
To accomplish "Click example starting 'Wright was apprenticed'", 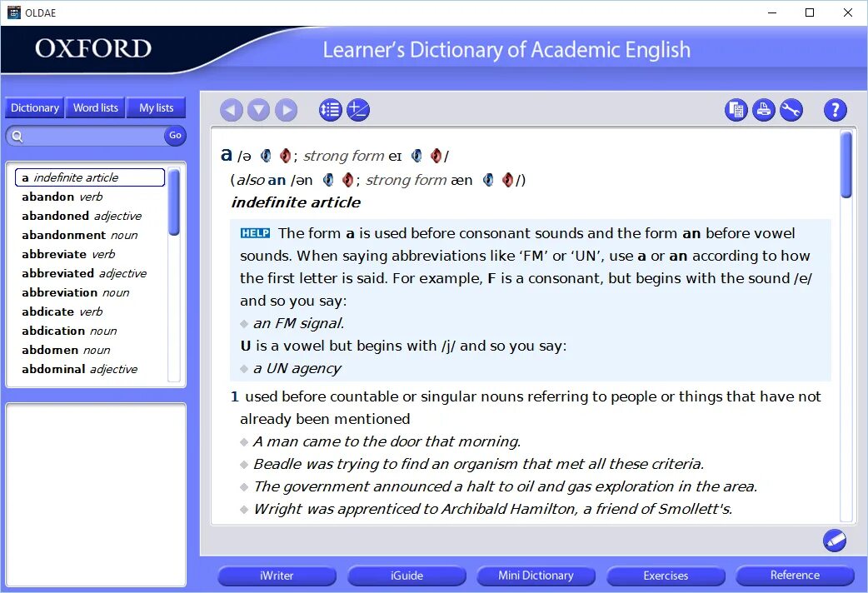I will pos(492,509).
